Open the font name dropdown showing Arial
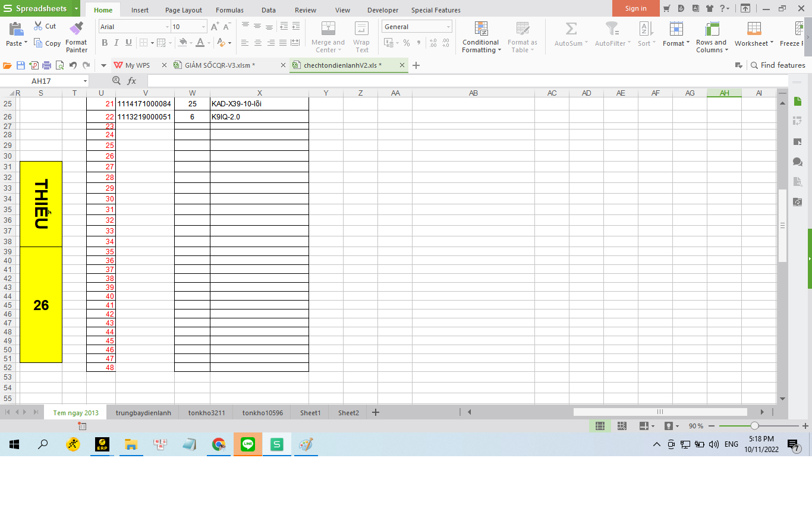Screen dimensions: 812x518 point(167,27)
